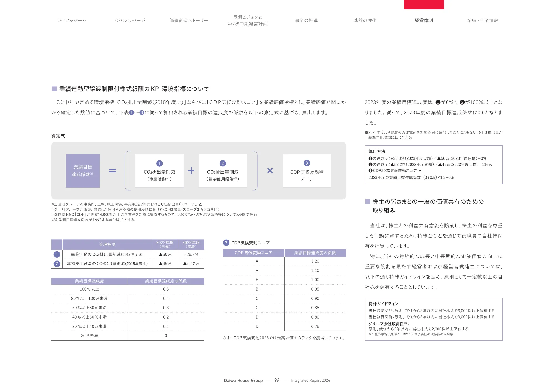554x392 pixels.
Task: Click the 20%未満 row
Action: click(128, 335)
